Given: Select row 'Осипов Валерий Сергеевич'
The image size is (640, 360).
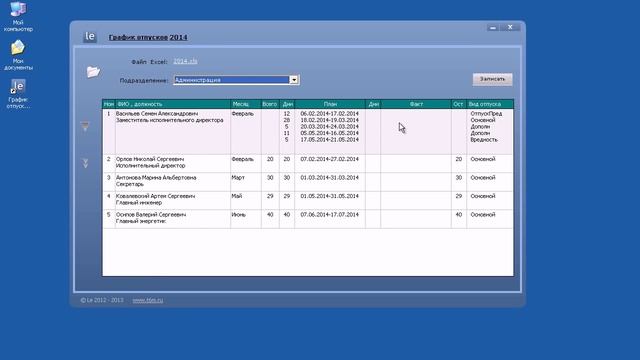Looking at the screenshot, I should [308, 219].
